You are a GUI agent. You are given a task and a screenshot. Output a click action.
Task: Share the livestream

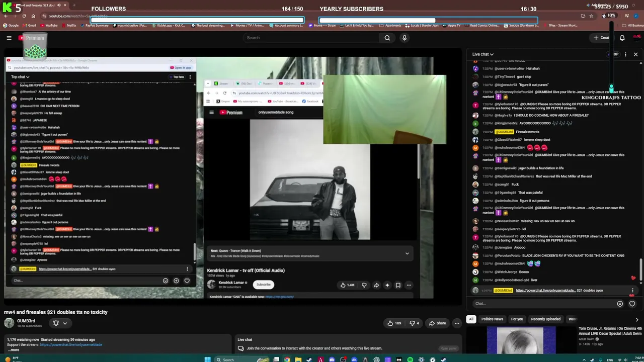[x=437, y=323]
